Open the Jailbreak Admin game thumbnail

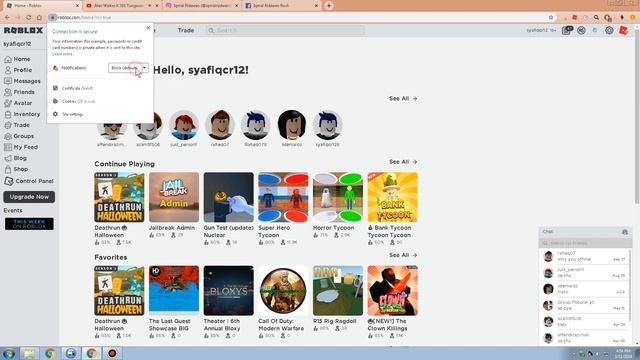click(x=174, y=197)
